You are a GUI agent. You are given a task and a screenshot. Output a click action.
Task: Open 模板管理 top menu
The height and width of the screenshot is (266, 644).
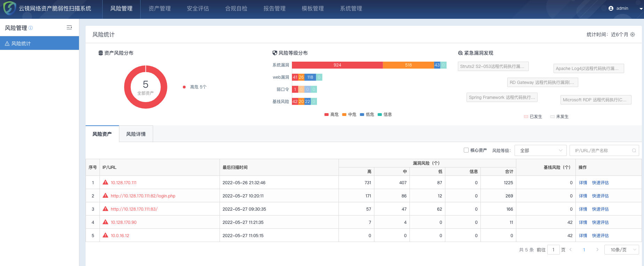(x=313, y=9)
